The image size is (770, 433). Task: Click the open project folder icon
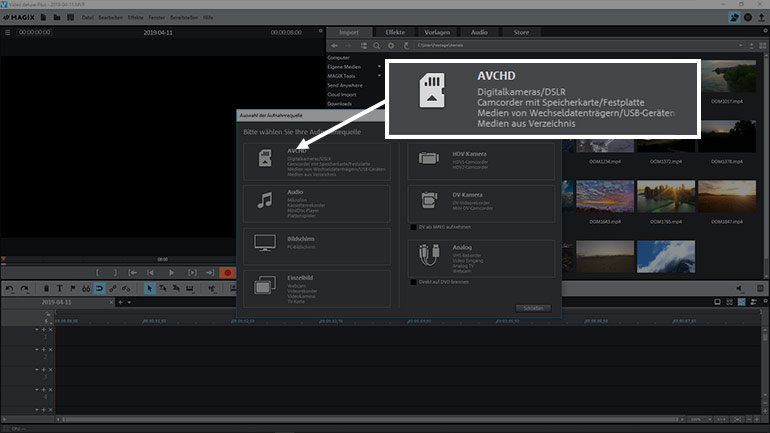(x=57, y=17)
